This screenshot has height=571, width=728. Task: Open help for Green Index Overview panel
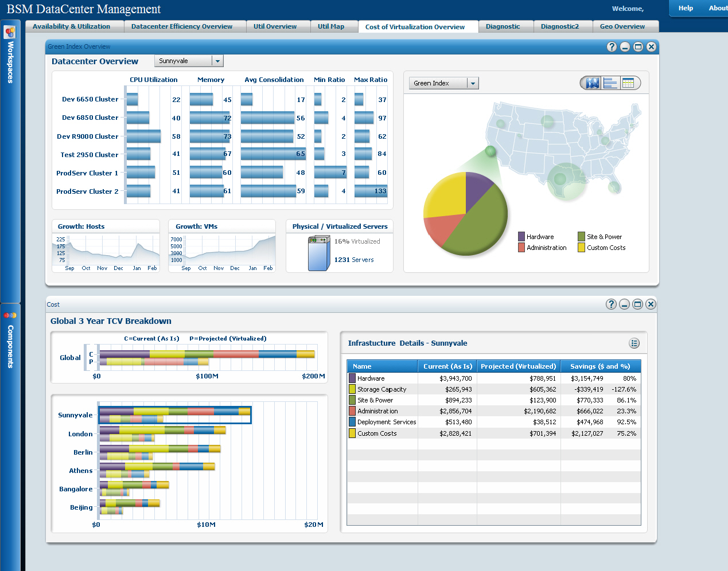[612, 47]
